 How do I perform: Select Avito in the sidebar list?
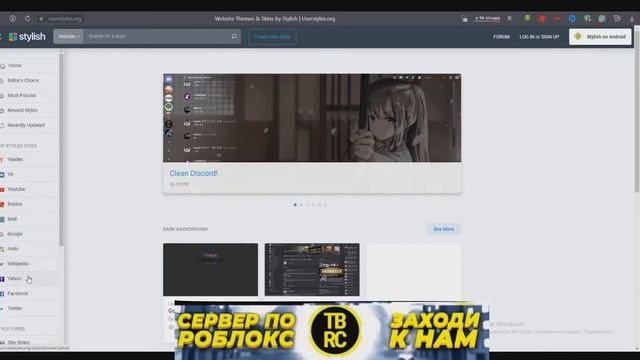coord(13,249)
